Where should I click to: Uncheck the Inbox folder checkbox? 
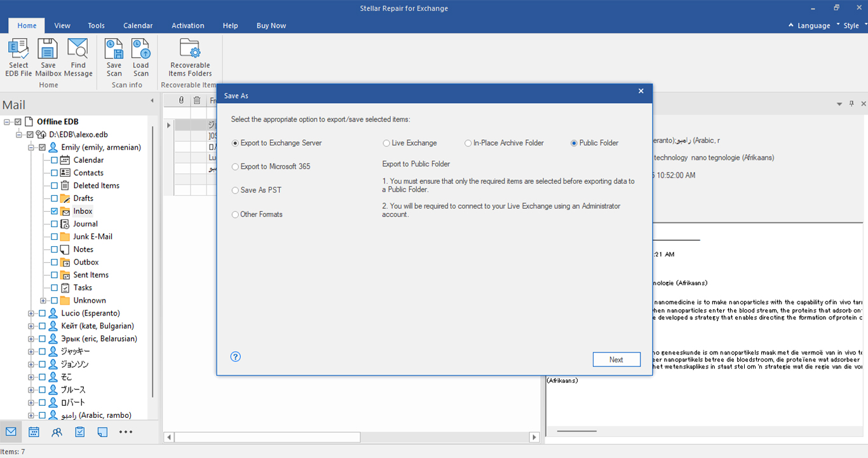[55, 211]
